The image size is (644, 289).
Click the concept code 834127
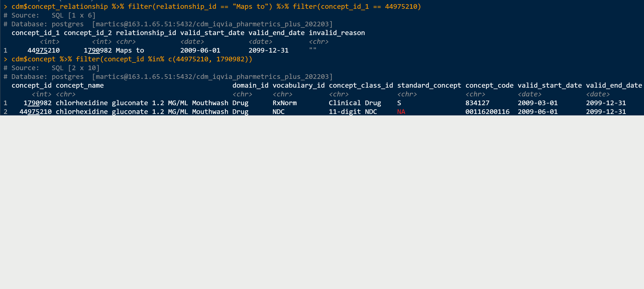point(477,103)
